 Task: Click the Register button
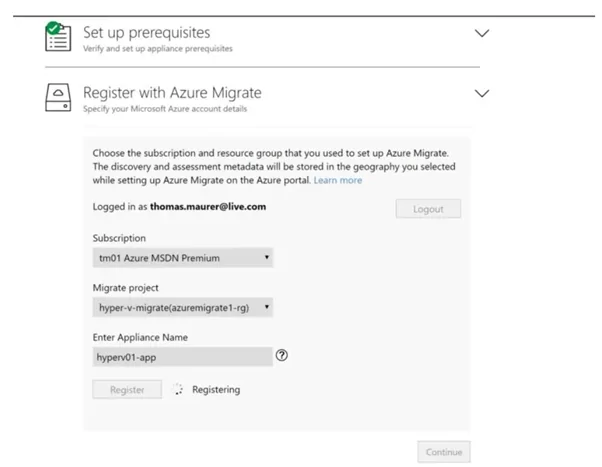pos(127,389)
